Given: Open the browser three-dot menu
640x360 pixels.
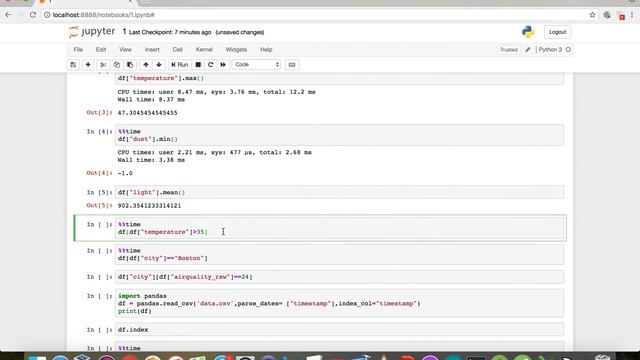Looking at the screenshot, I should tap(632, 15).
